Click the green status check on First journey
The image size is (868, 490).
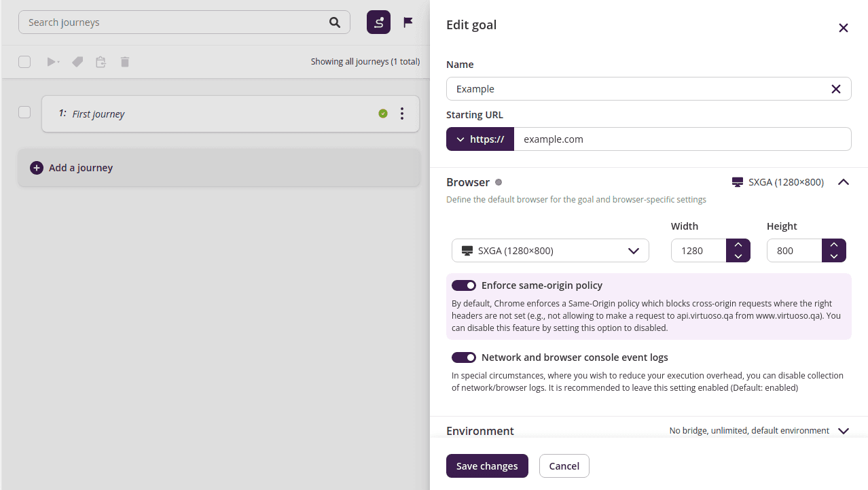click(383, 113)
